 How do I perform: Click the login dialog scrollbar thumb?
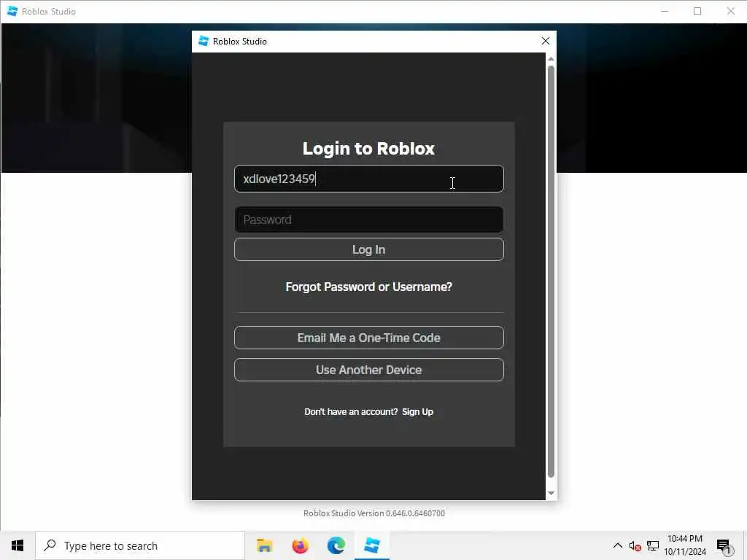click(x=551, y=271)
